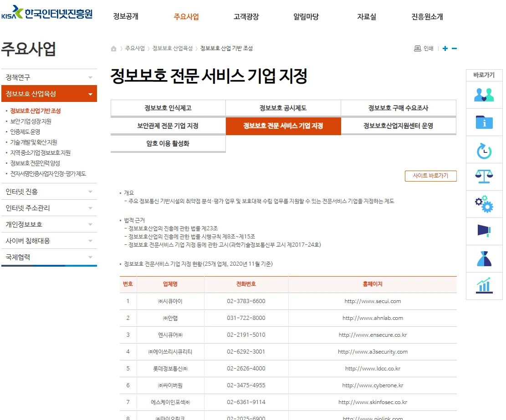Click the 롯데정보통신㈜ cell
The height and width of the screenshot is (420, 506).
(170, 369)
